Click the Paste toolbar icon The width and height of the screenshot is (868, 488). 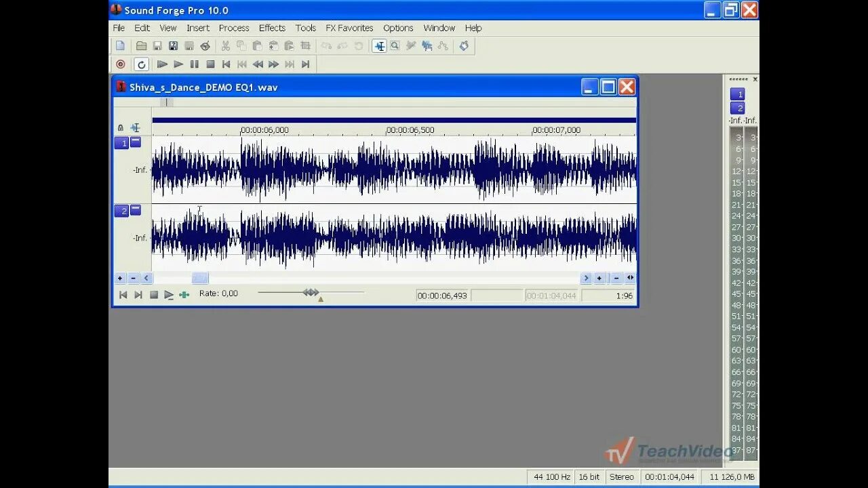point(257,46)
